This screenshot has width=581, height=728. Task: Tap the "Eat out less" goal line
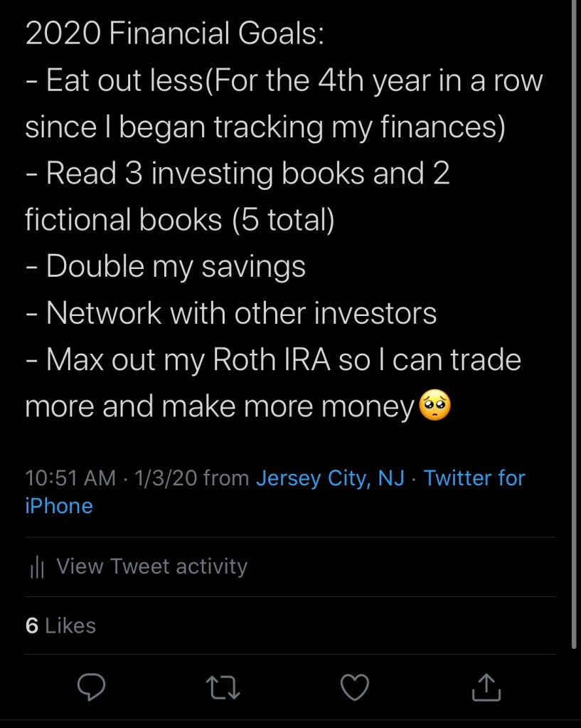[284, 80]
